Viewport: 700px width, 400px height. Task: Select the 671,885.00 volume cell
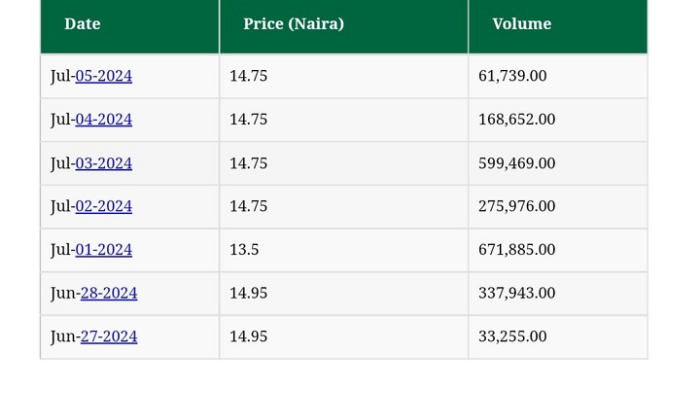[516, 250]
